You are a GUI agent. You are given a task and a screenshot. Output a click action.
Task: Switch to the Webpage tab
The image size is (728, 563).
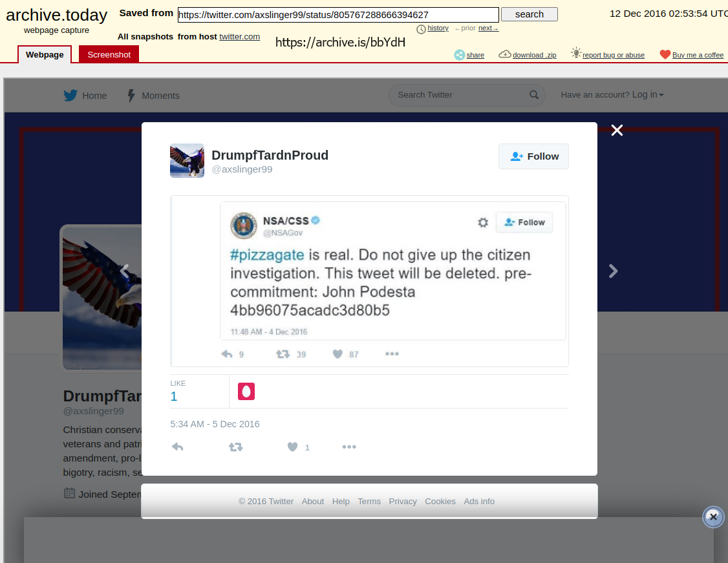pyautogui.click(x=45, y=55)
